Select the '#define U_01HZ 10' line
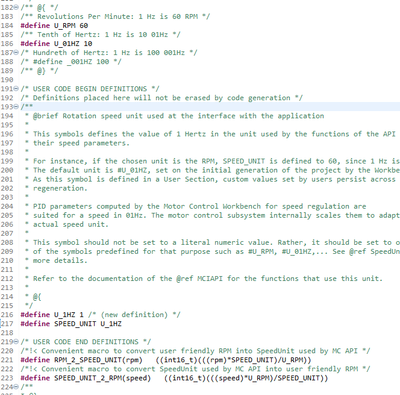The height and width of the screenshot is (395, 400). [56, 43]
